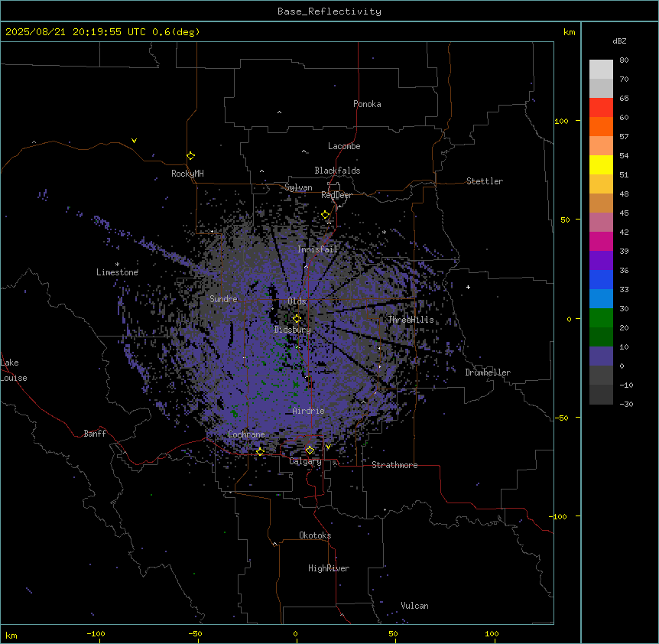This screenshot has width=659, height=644.
Task: Click the timestamp 2025/08/21 20:19:55 UTC
Action: 75,32
